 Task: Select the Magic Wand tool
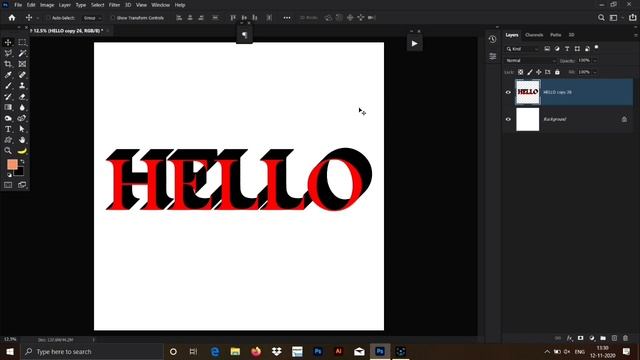click(x=22, y=53)
